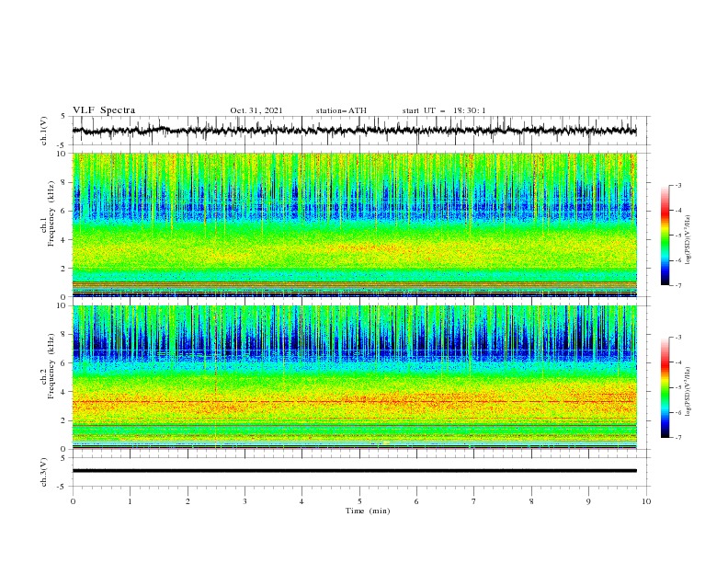The width and height of the screenshot is (728, 563).
Task: Click time axis tick label '5'
Action: 359,501
